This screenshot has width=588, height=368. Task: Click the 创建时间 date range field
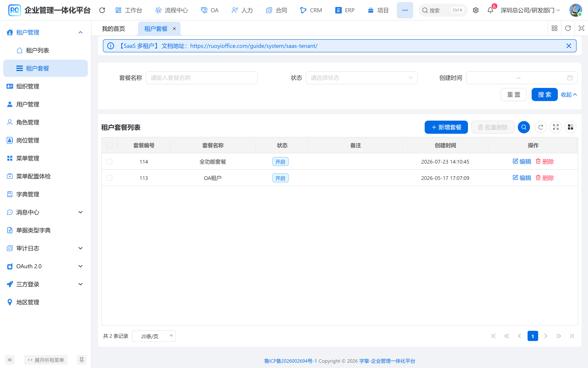coord(522,78)
